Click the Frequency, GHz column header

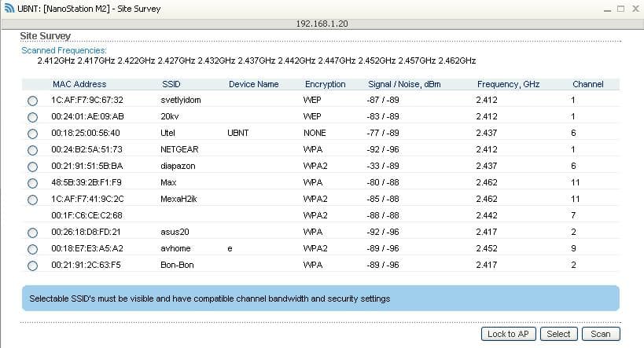tap(508, 84)
